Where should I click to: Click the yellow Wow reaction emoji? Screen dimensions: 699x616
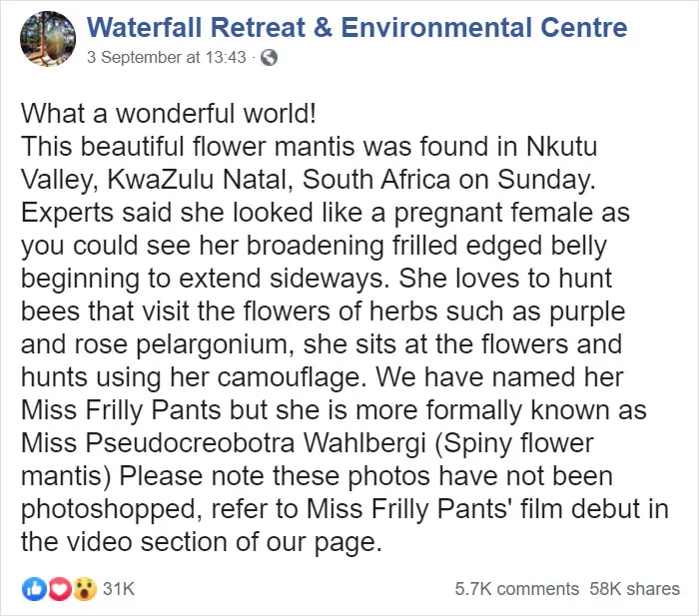(85, 589)
